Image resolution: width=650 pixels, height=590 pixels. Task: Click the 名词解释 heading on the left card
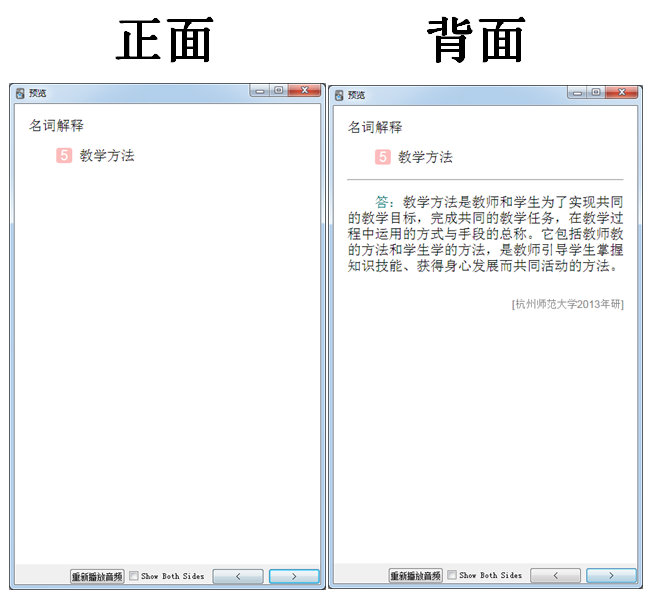point(56,125)
